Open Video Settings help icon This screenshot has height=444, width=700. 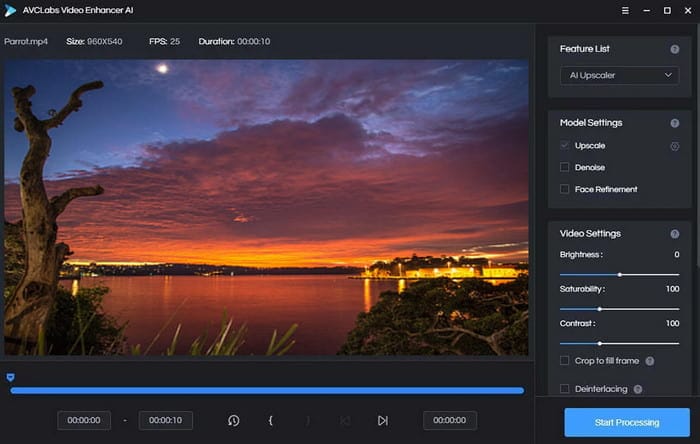point(675,234)
